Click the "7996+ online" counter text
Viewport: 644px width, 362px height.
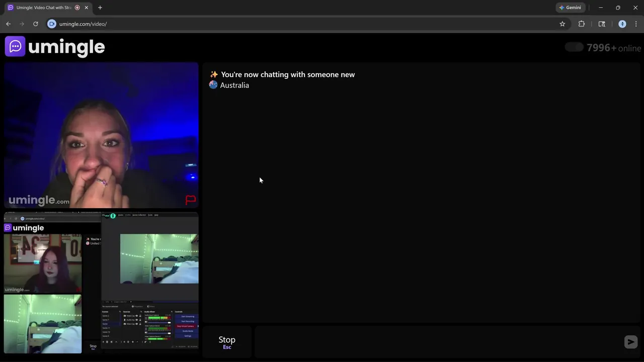click(x=614, y=48)
